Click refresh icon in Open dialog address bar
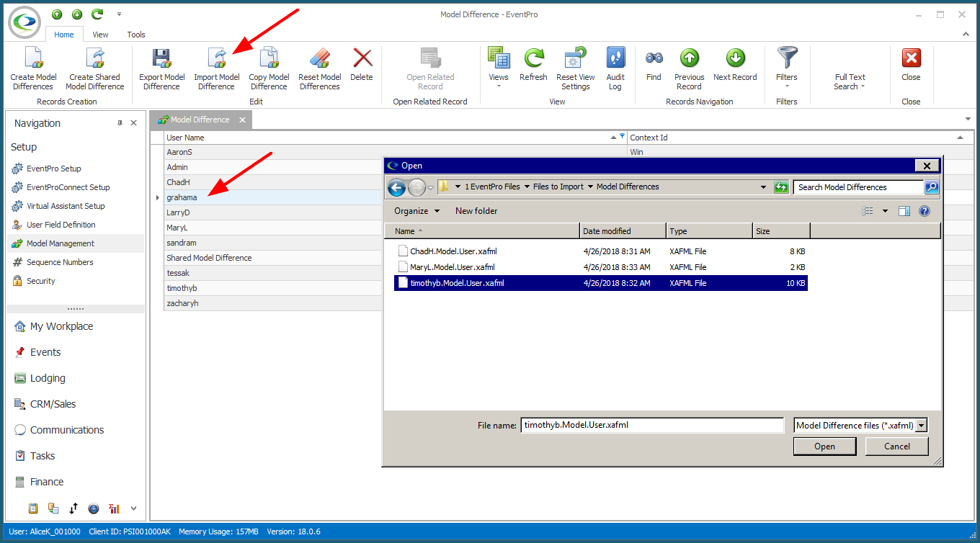This screenshot has height=543, width=980. click(x=781, y=187)
